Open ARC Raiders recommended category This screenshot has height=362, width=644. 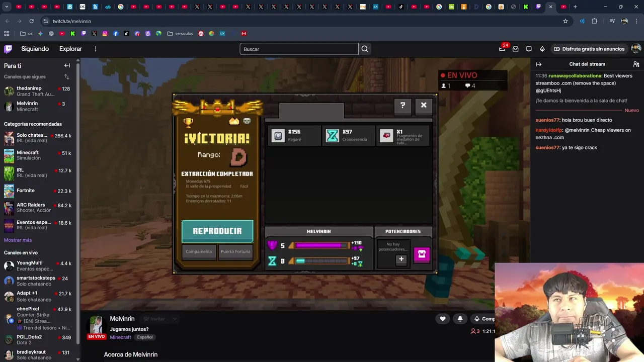38,207
